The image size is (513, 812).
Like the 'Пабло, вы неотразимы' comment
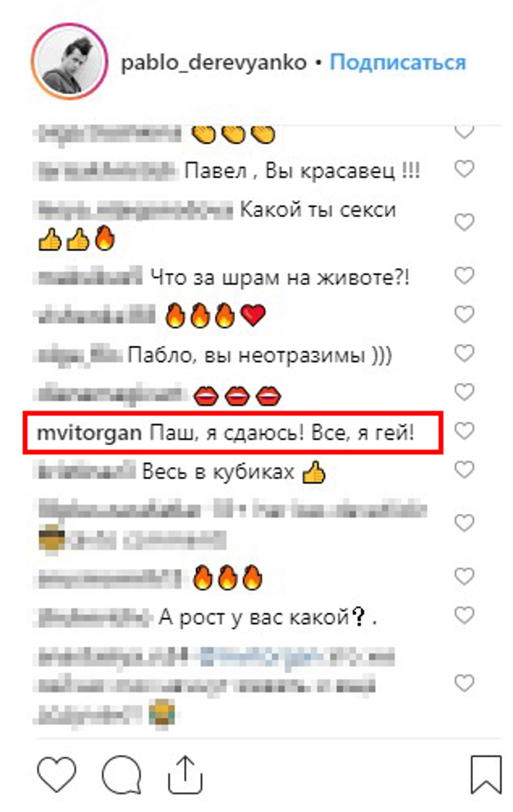[x=464, y=353]
